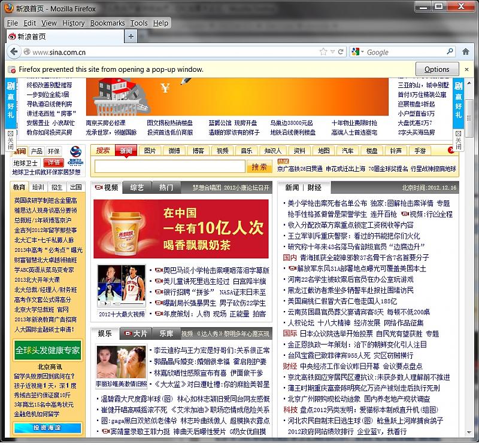Go back using the Firefox back arrow

pyautogui.click(x=14, y=52)
